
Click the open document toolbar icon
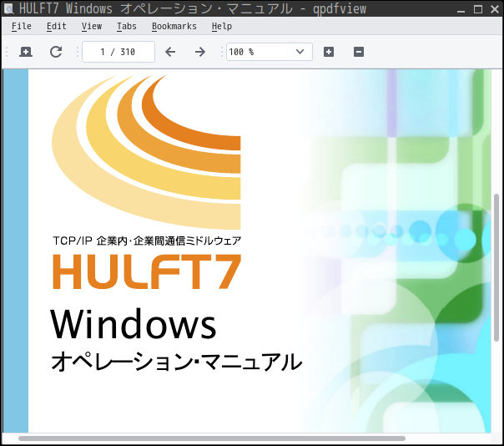[26, 52]
